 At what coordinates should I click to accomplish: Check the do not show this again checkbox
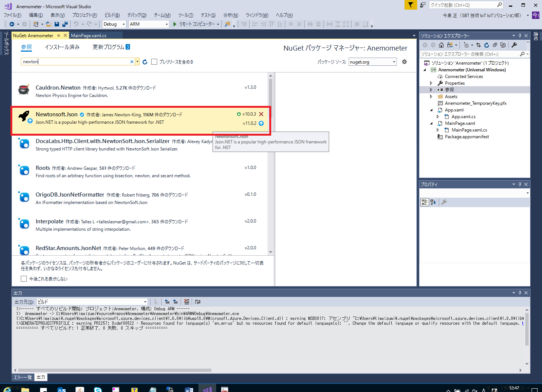[x=24, y=279]
